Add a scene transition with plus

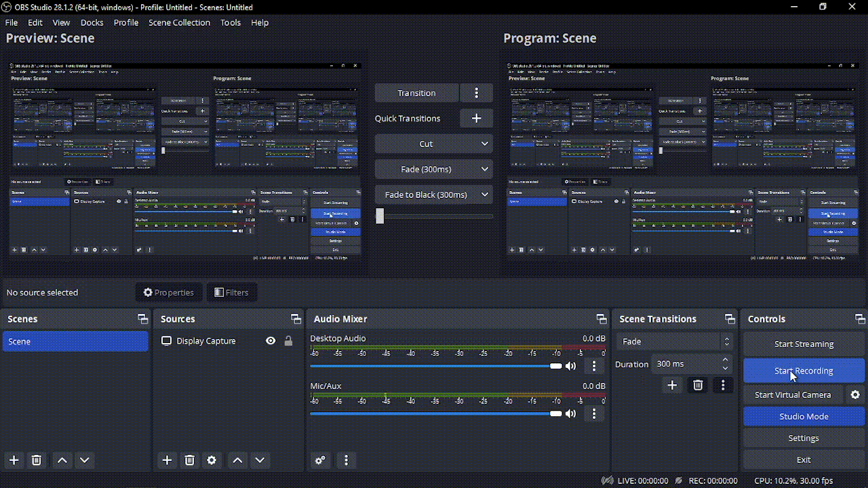[x=672, y=385]
